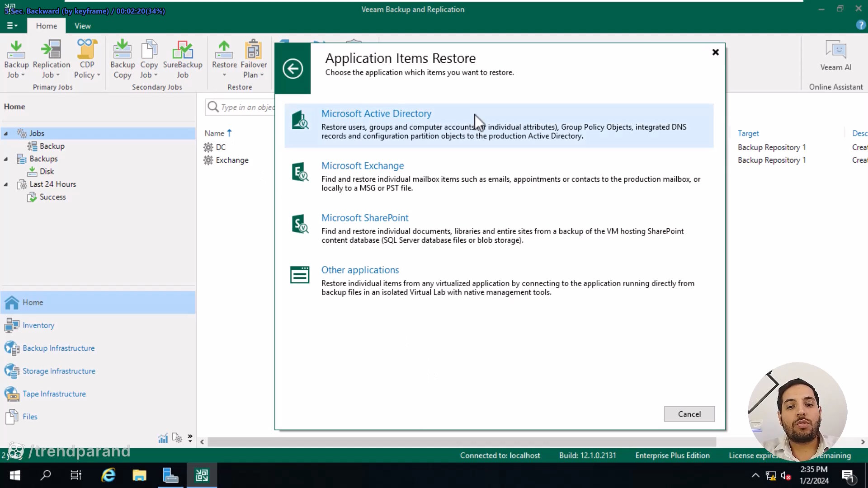Viewport: 868px width, 488px height.
Task: Expand the Replication Job dropdown arrow
Action: (58, 75)
